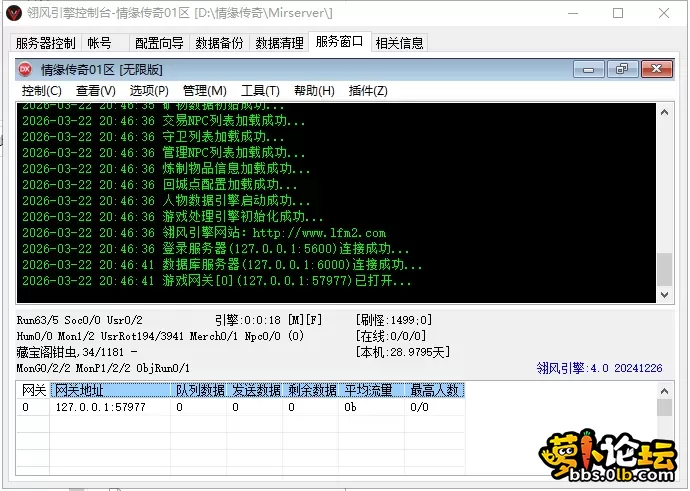Click the log line 人物数据引擎启动成功

(166, 201)
